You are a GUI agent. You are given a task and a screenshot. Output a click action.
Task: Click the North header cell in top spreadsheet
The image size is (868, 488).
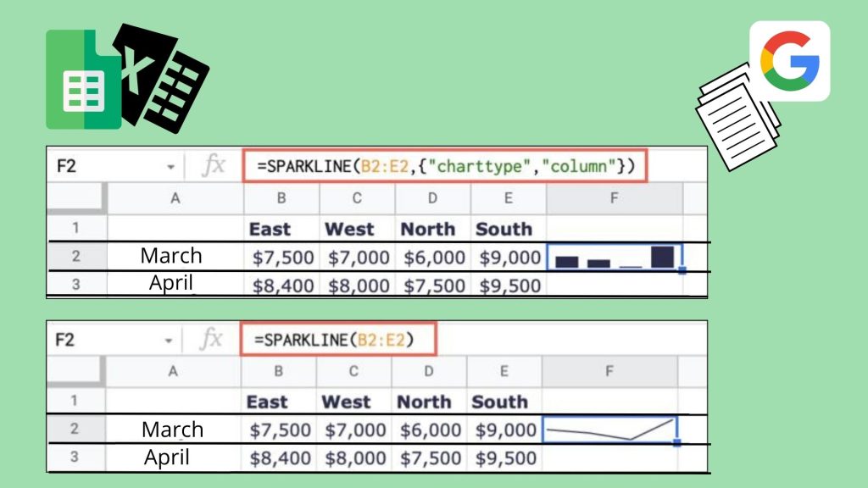pos(432,229)
